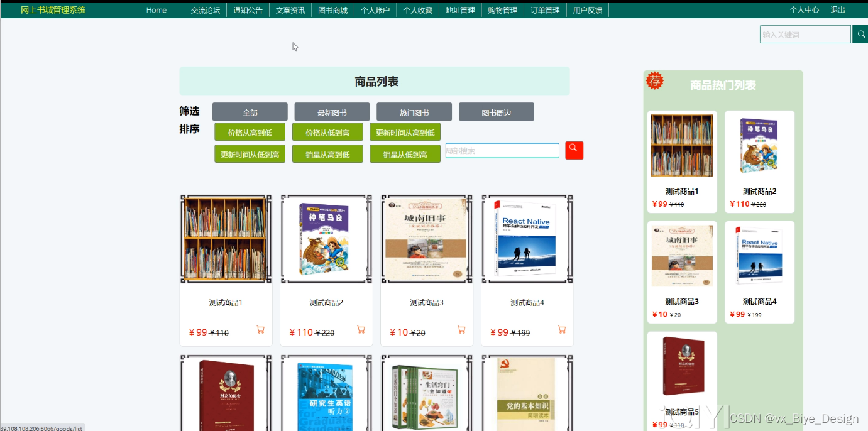Open 党的基本知识 book cover
This screenshot has height=431, width=868.
tap(527, 393)
